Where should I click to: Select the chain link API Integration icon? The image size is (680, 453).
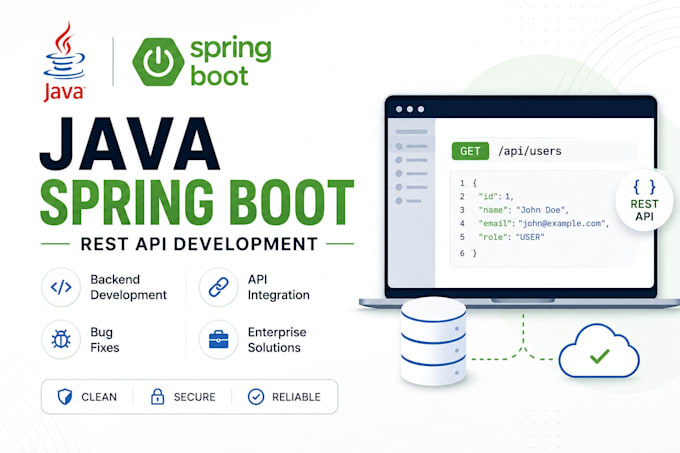coord(219,287)
